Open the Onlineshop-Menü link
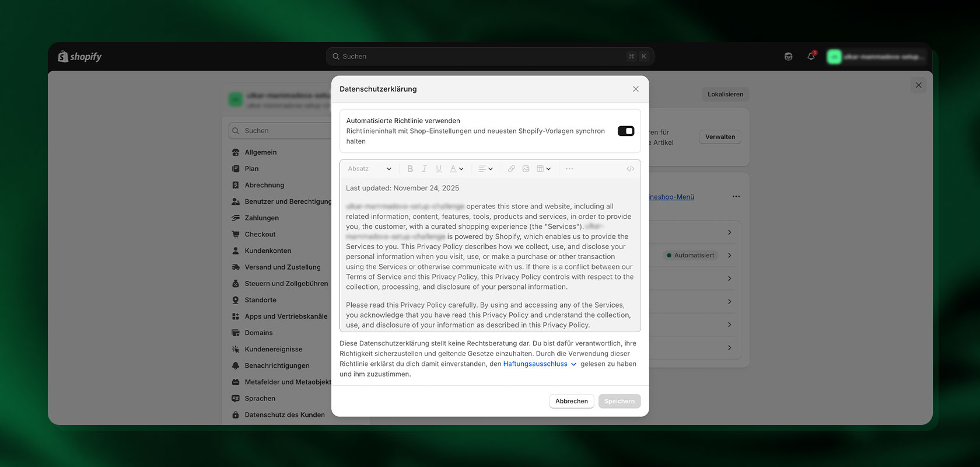This screenshot has width=980, height=467. coord(671,197)
